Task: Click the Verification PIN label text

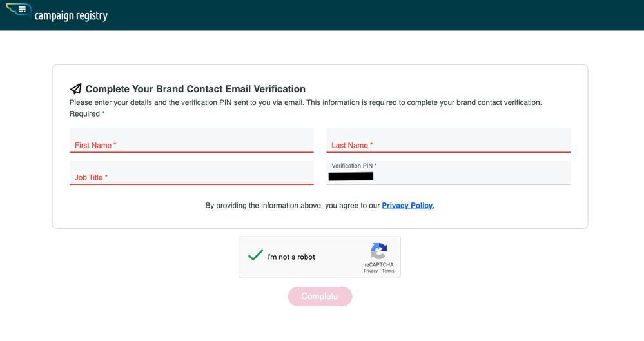Action: tap(354, 166)
